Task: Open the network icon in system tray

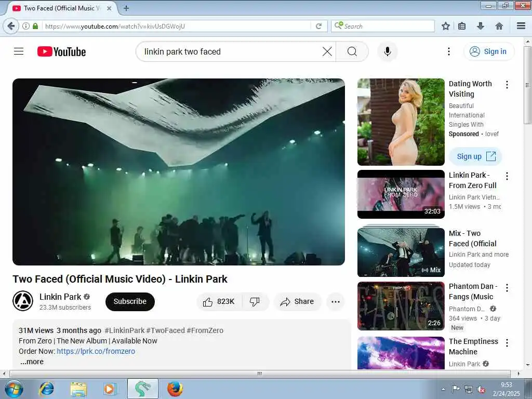Action: tap(469, 390)
